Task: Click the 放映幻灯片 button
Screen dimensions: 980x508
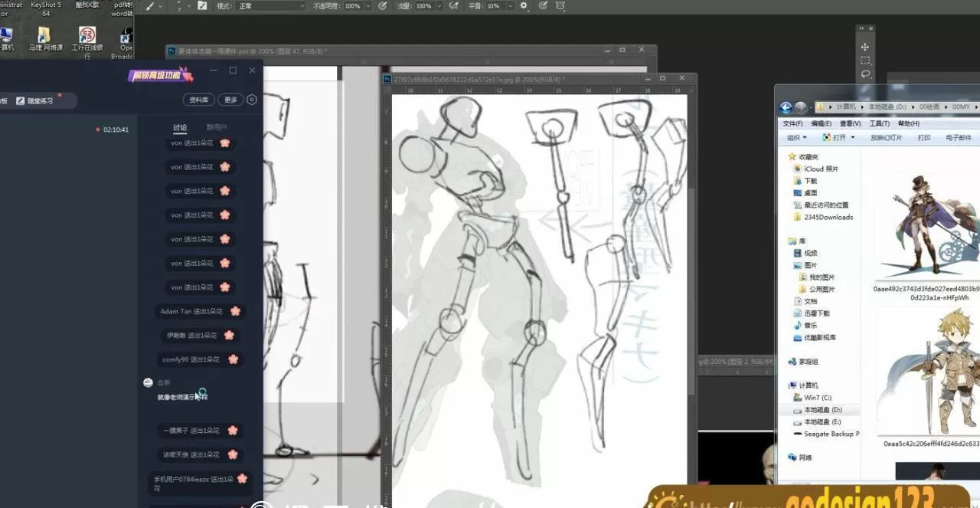Action: [886, 138]
